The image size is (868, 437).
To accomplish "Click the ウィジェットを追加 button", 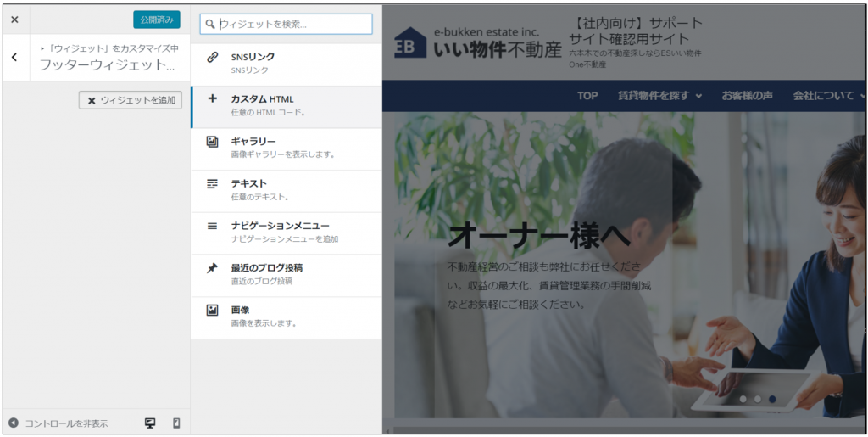I will [x=130, y=100].
